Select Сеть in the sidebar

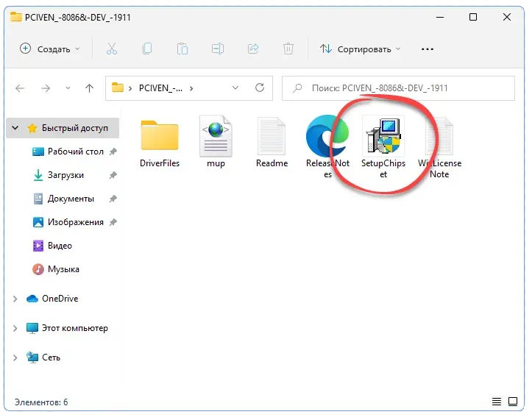[43, 357]
